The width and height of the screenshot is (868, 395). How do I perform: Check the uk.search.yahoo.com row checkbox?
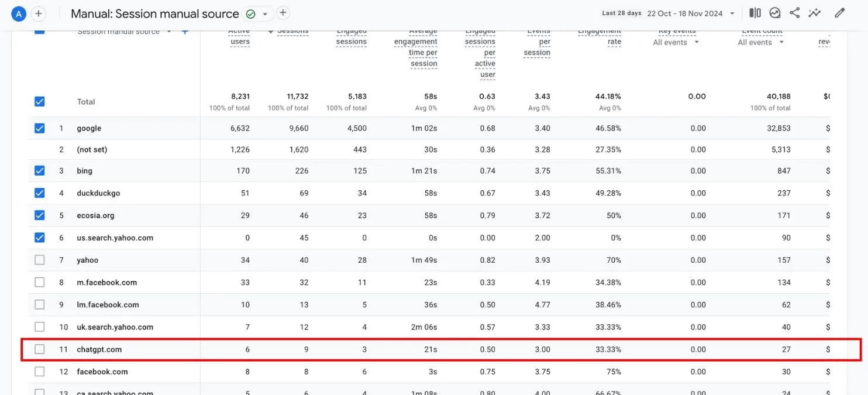coord(39,327)
